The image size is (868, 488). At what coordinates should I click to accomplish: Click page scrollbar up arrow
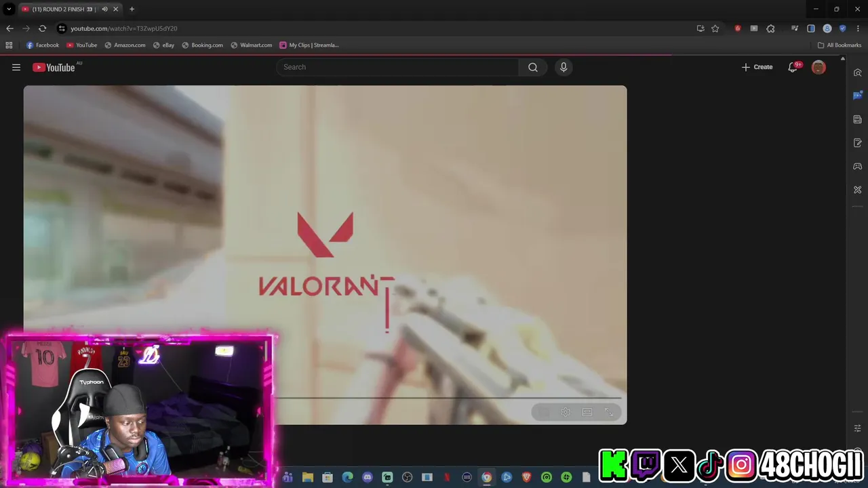point(843,59)
